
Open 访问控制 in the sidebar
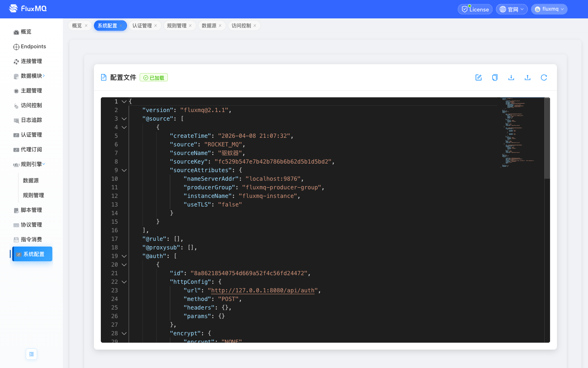[x=31, y=105]
